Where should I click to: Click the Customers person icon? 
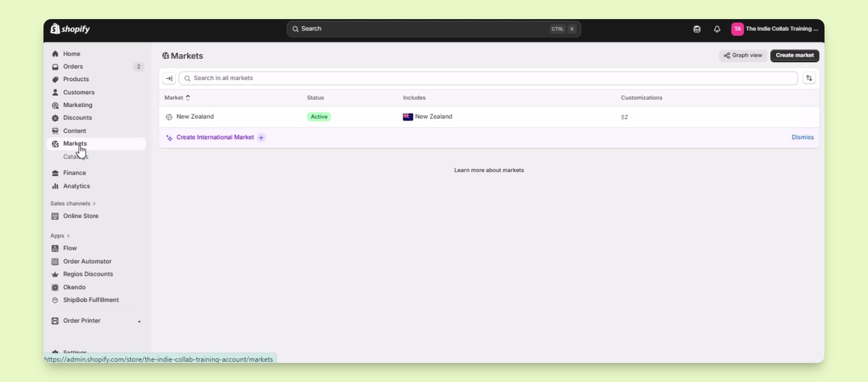coord(55,92)
